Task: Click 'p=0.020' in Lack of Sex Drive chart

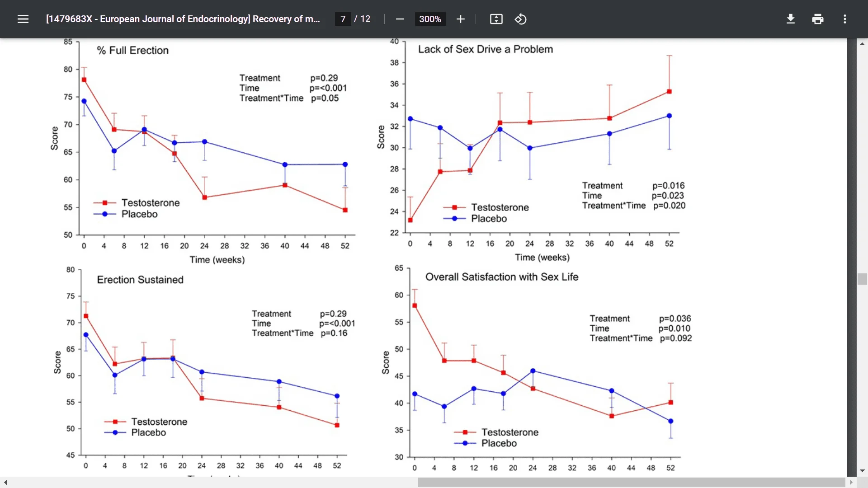Action: pos(669,206)
